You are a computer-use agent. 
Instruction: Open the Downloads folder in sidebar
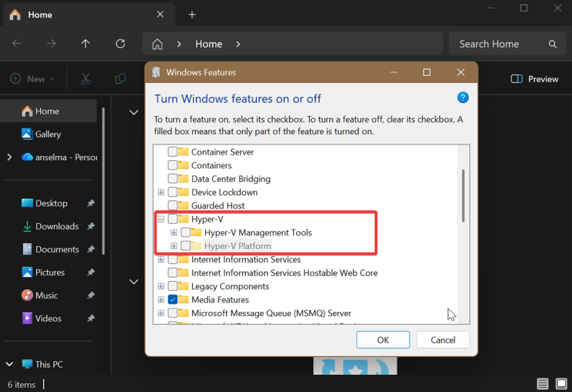click(57, 226)
